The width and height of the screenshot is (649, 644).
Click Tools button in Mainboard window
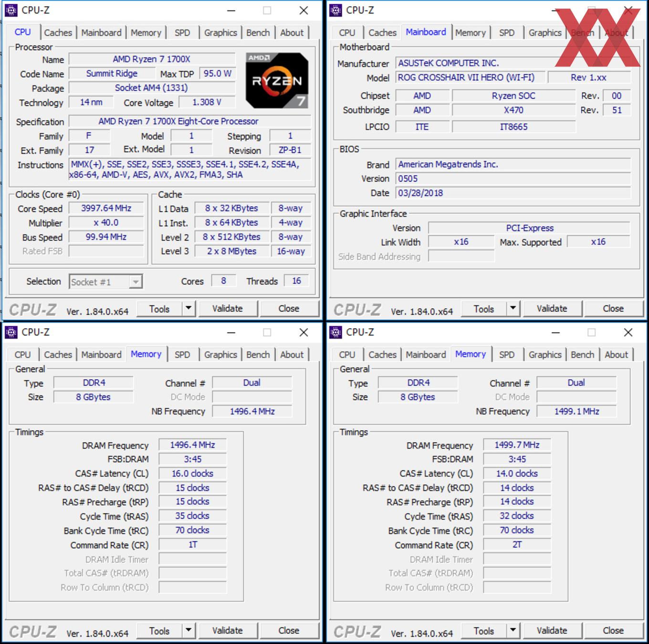484,309
